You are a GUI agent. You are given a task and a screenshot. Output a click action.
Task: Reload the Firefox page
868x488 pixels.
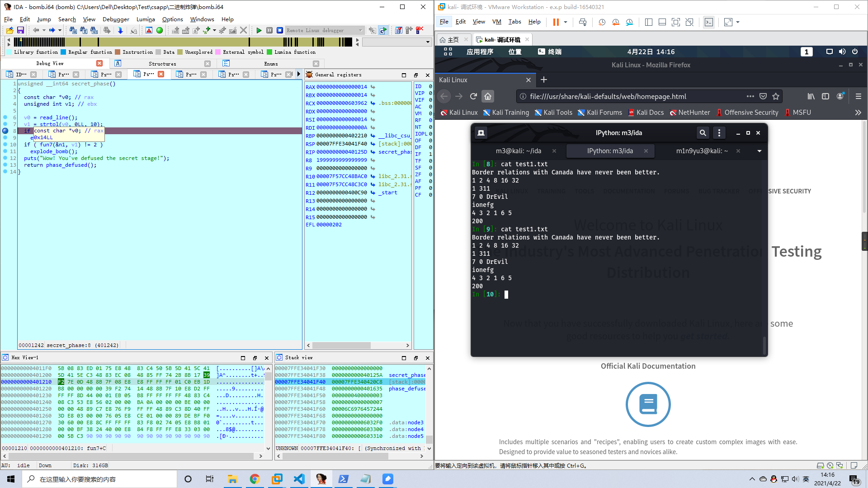point(473,96)
